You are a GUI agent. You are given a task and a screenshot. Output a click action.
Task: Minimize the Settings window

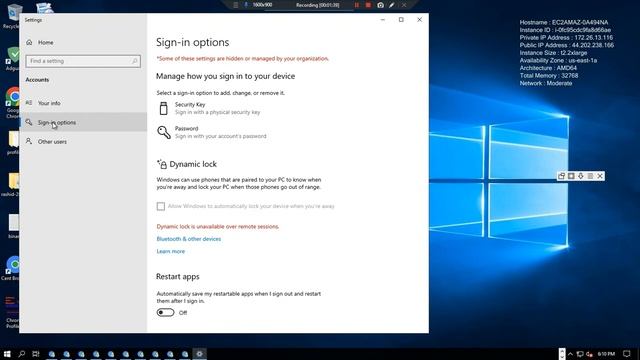pyautogui.click(x=382, y=20)
